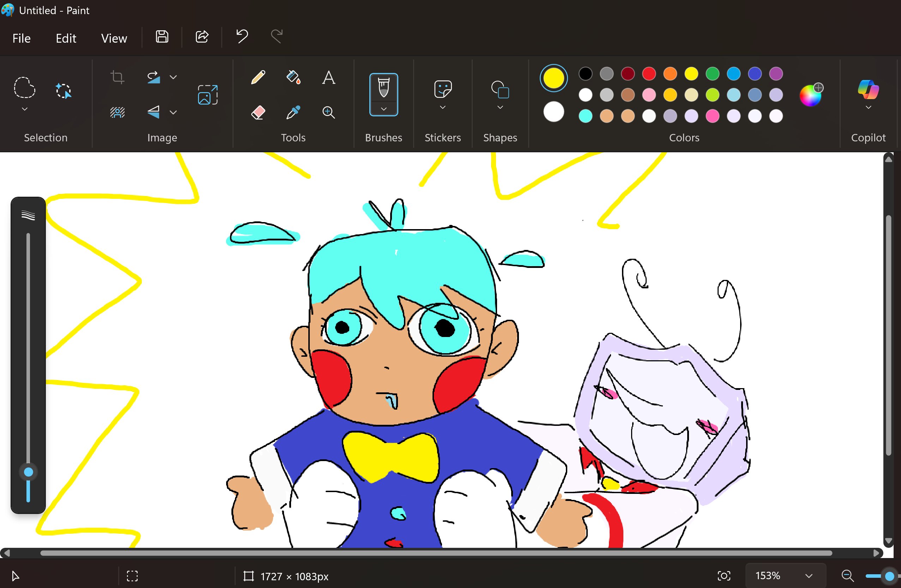This screenshot has width=901, height=588.
Task: Pick the lime green color swatch
Action: (713, 95)
